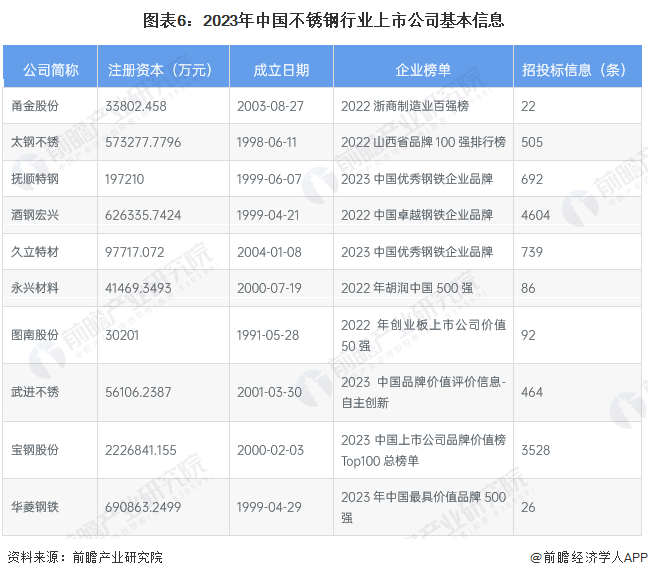
Task: Select company name 图南股份
Action: (x=35, y=335)
